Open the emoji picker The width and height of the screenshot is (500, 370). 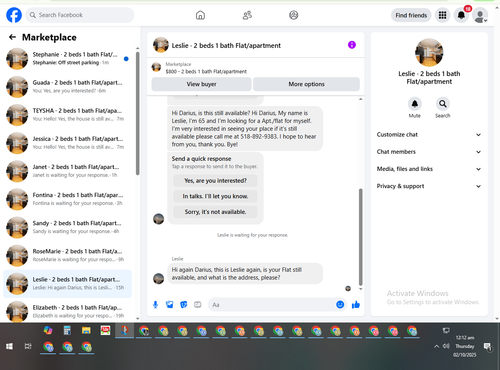[x=340, y=305]
